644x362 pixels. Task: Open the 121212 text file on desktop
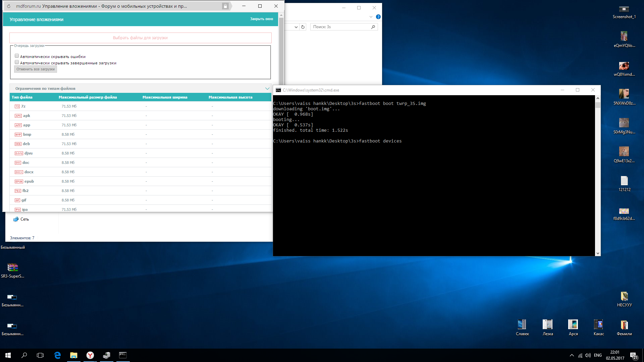(x=624, y=181)
